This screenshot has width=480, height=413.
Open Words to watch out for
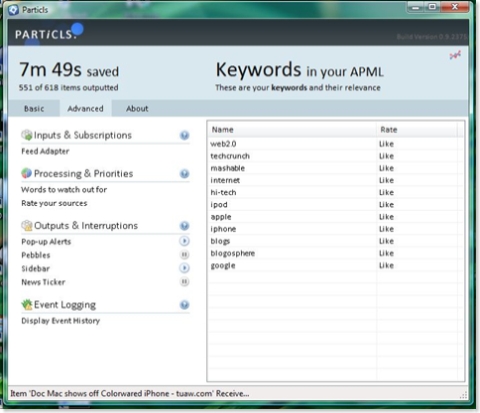coord(64,190)
